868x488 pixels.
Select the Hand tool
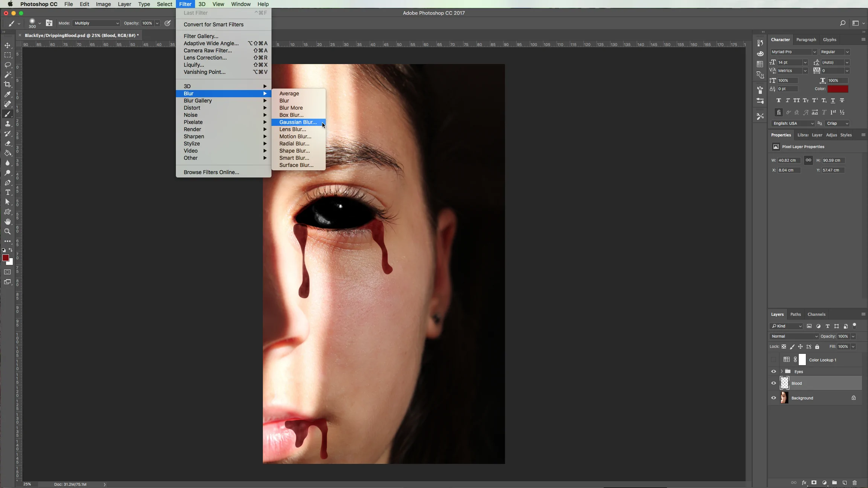pyautogui.click(x=8, y=222)
